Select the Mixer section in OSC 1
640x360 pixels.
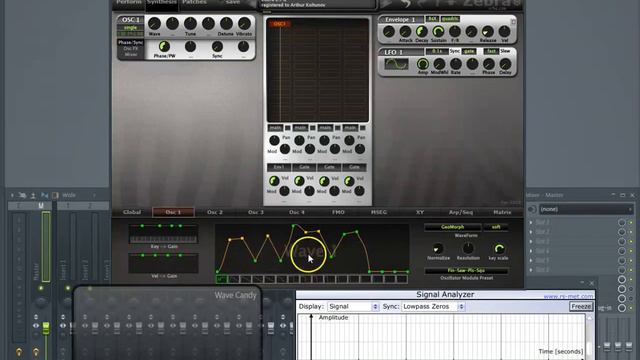click(131, 54)
